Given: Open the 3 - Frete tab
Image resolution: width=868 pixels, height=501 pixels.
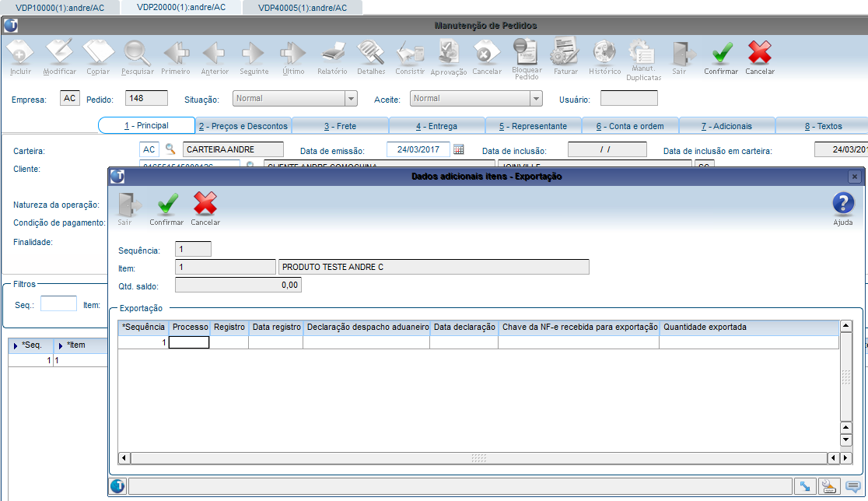Looking at the screenshot, I should pos(341,126).
